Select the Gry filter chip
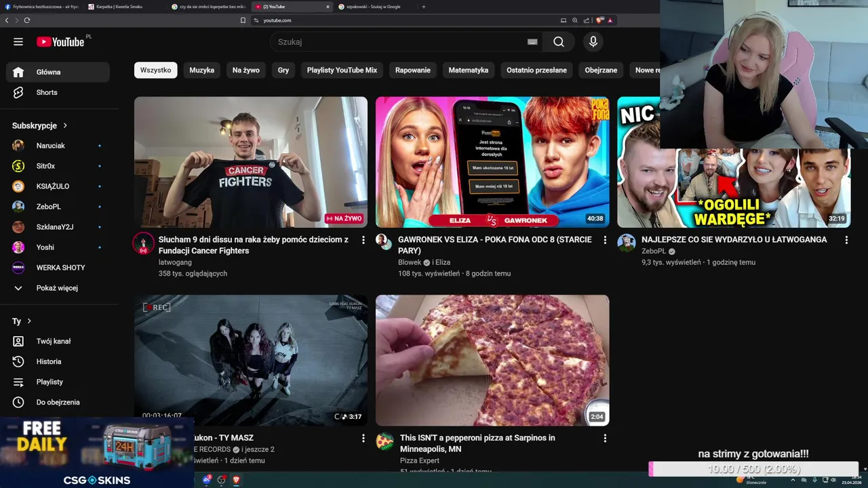The image size is (868, 488). 283,70
